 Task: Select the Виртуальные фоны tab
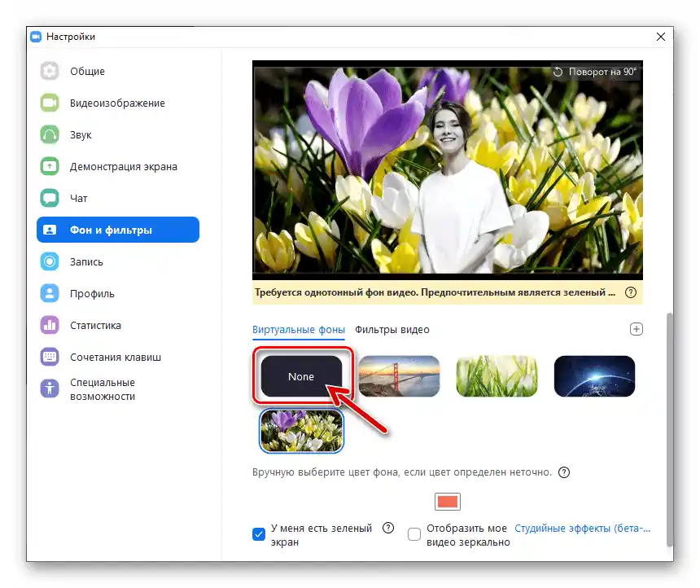[299, 330]
